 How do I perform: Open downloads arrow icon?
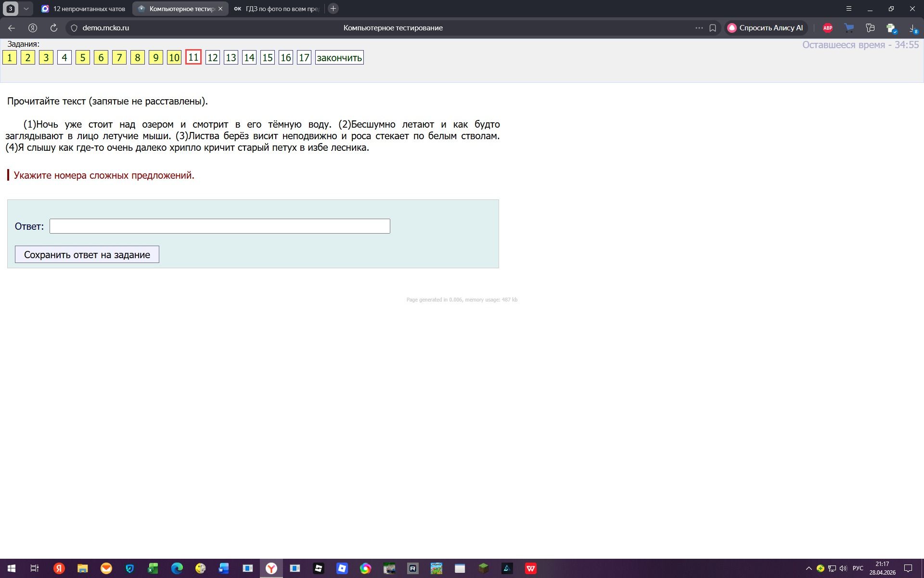point(913,28)
